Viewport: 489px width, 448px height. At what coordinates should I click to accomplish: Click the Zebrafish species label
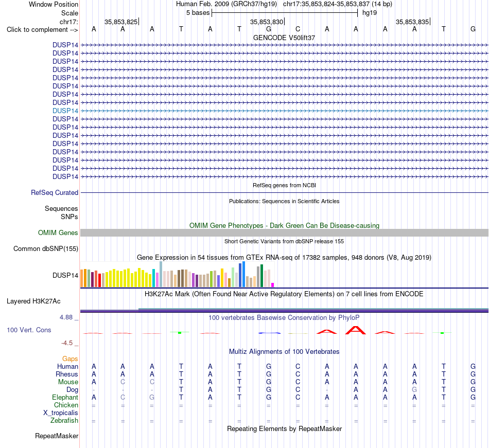[x=64, y=421]
